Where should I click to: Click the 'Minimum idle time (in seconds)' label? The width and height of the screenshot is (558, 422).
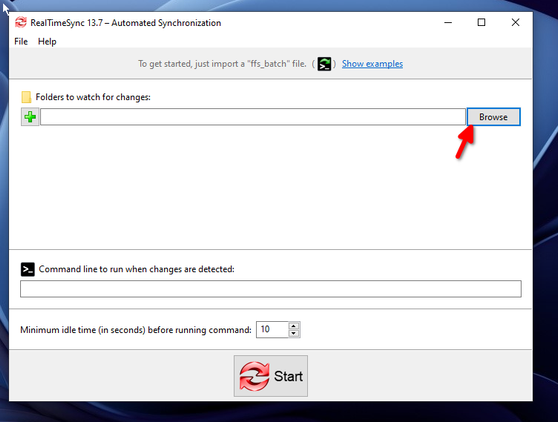(x=136, y=330)
